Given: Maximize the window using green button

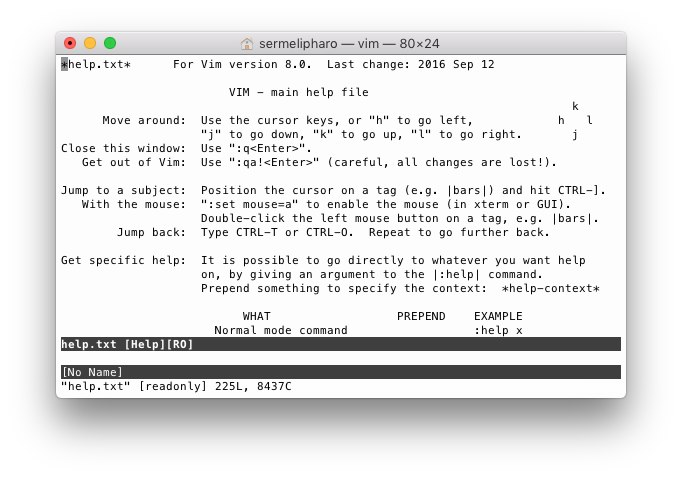Looking at the screenshot, I should click(110, 43).
